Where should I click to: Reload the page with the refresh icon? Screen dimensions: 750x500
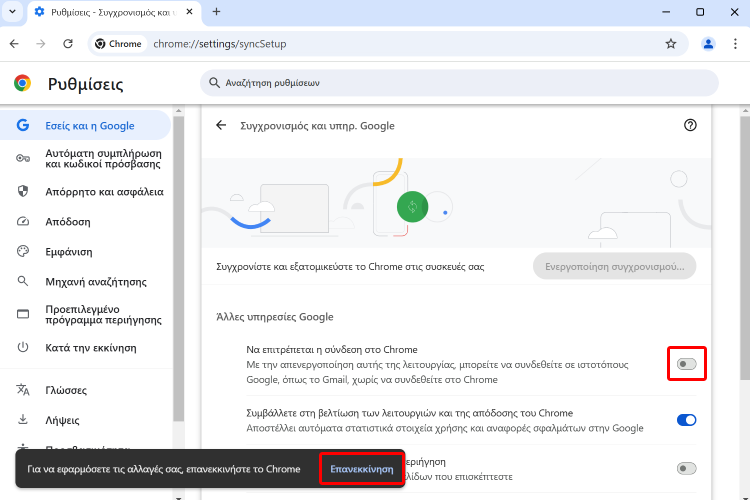coord(68,44)
